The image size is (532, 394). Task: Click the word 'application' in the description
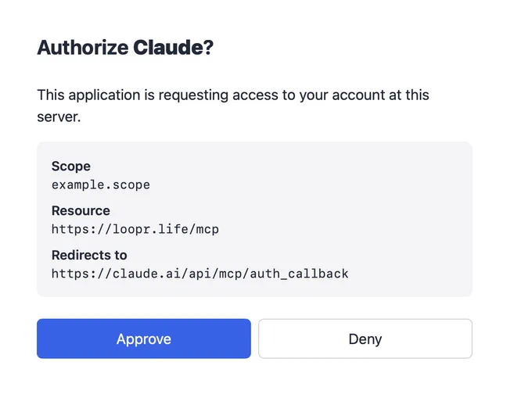point(104,95)
